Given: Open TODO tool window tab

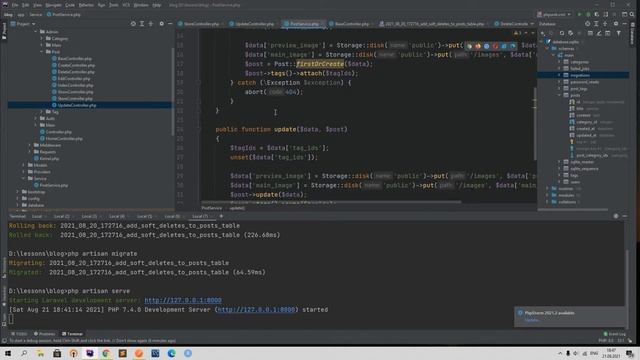Looking at the screenshot, I should [x=19, y=334].
